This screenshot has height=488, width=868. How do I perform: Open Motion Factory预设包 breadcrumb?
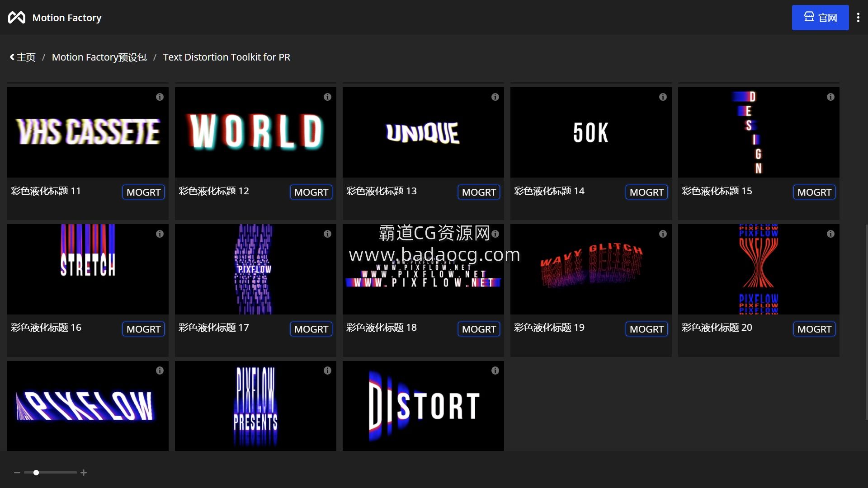(99, 57)
